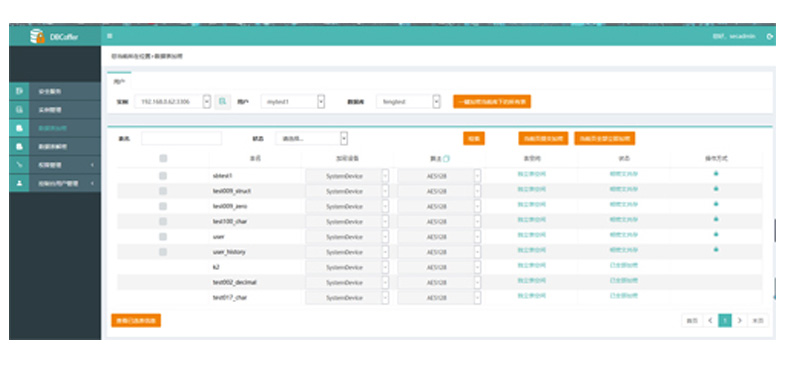The width and height of the screenshot is (785, 369).
Task: Click the previous page arrow in pagination
Action: tap(710, 320)
